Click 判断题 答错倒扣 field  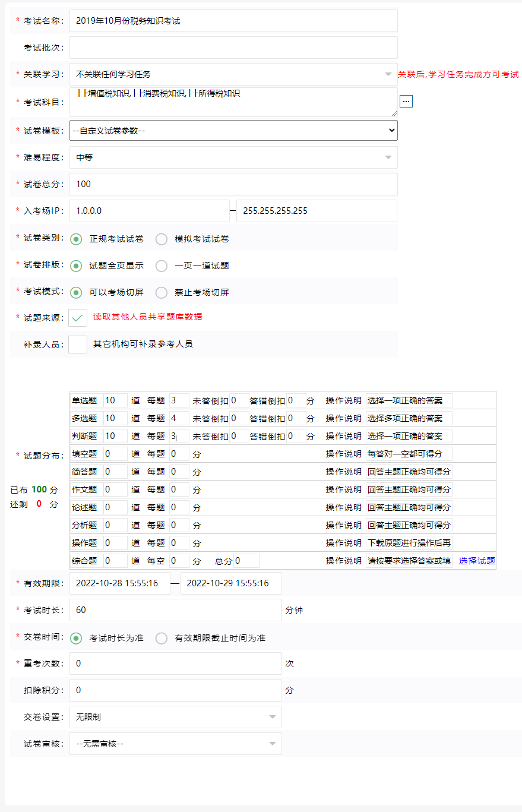296,436
